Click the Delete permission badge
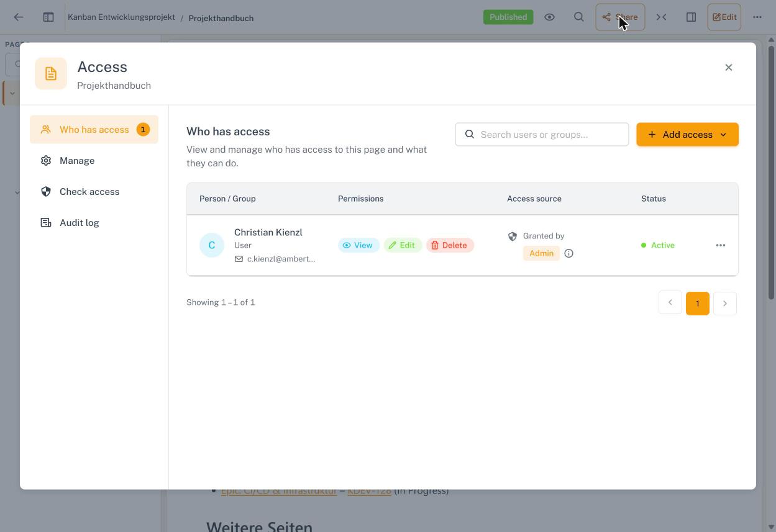Image resolution: width=776 pixels, height=532 pixels. tap(450, 245)
